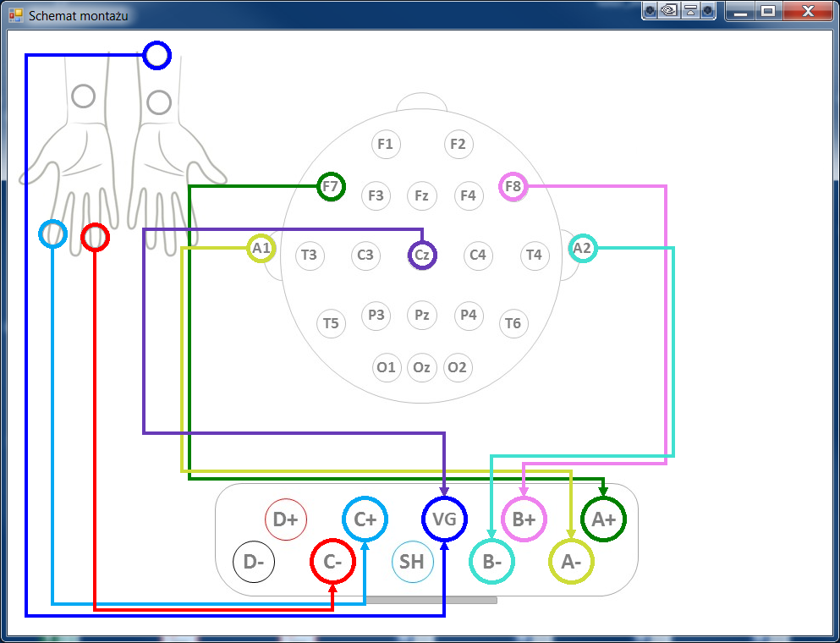
Task: Click the NVIDIA icon in title bar
Action: point(668,11)
